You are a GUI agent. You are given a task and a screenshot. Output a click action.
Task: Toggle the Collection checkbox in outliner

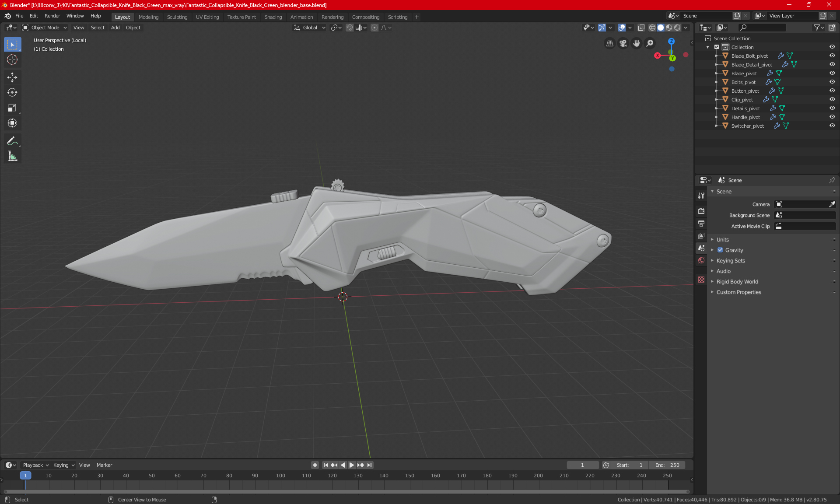point(717,47)
